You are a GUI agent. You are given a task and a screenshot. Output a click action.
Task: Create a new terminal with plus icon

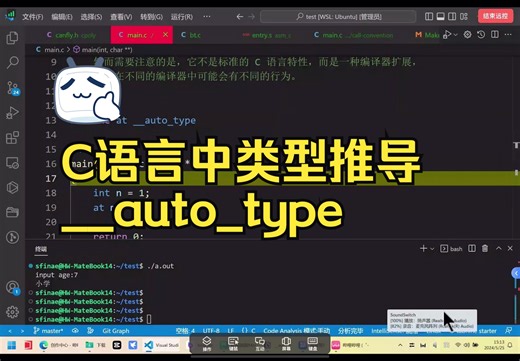(x=423, y=248)
